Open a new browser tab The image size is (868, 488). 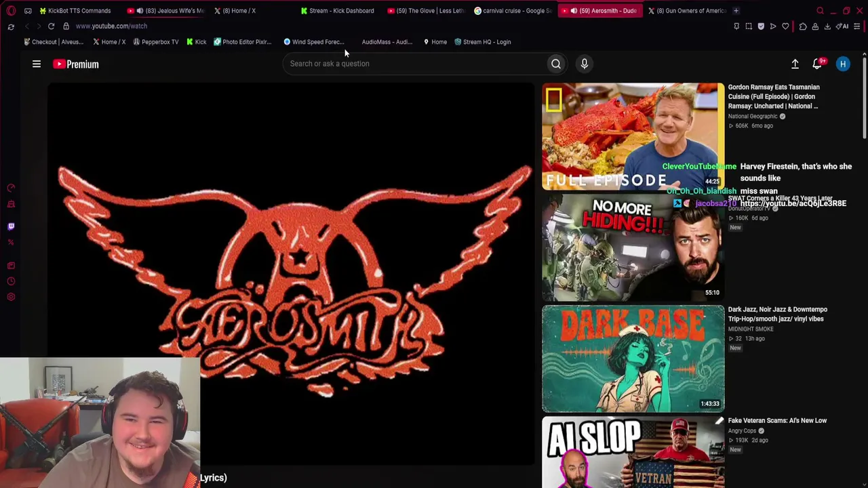736,11
